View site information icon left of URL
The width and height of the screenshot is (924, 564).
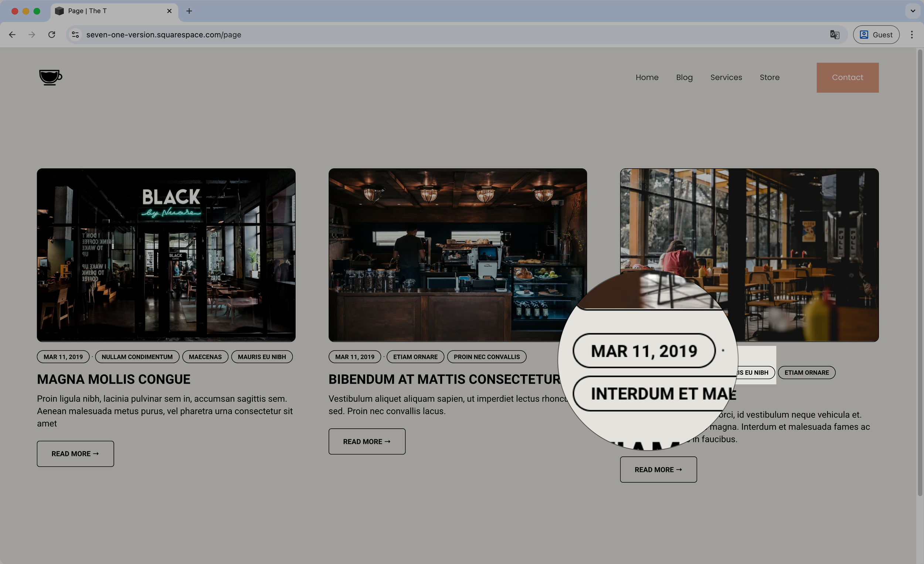75,34
